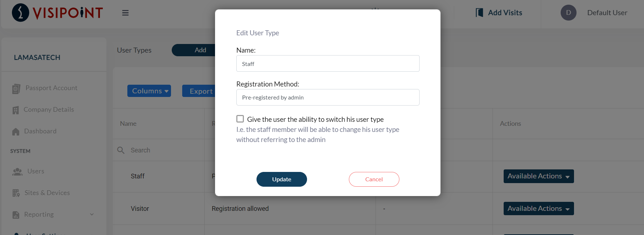644x235 pixels.
Task: Toggle the hamburger sidebar menu
Action: 125,13
